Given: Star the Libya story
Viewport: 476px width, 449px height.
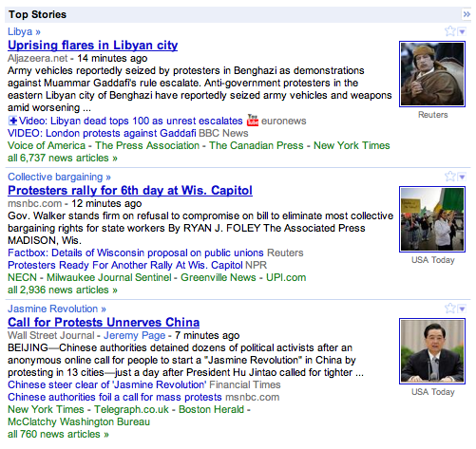Looking at the screenshot, I should 449,31.
